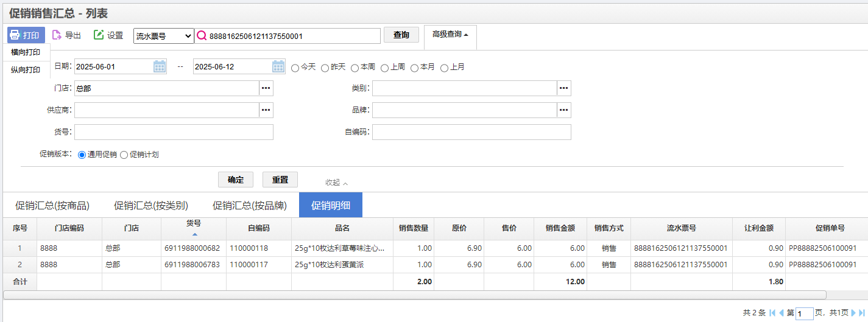Image resolution: width=868 pixels, height=322 pixels.
Task: Click the 确定 confirm button
Action: point(236,180)
